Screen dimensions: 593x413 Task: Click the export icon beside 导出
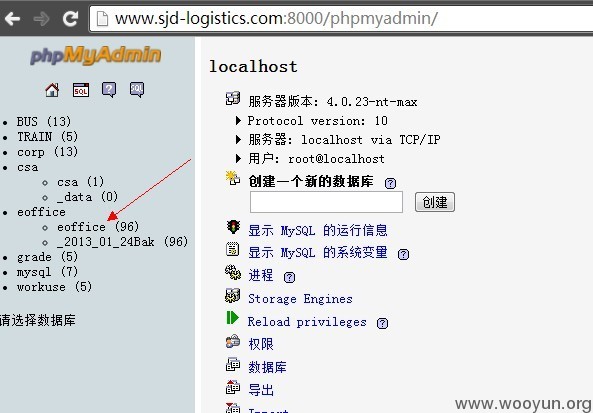click(x=233, y=387)
